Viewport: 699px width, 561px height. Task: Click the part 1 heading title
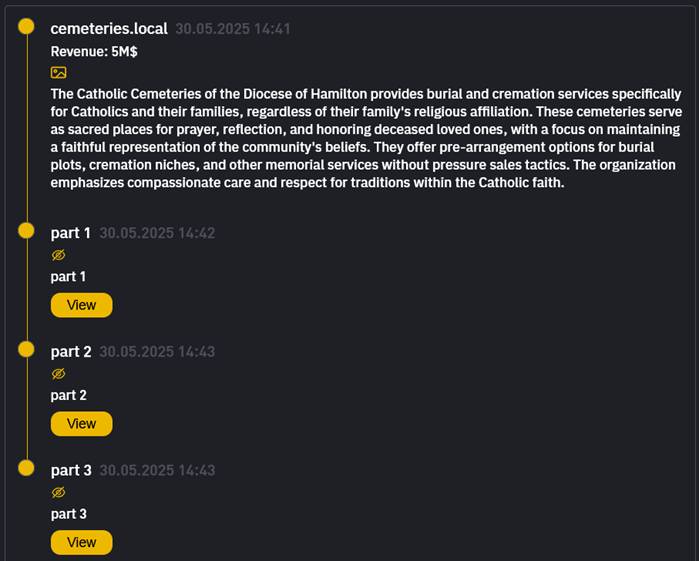point(71,233)
